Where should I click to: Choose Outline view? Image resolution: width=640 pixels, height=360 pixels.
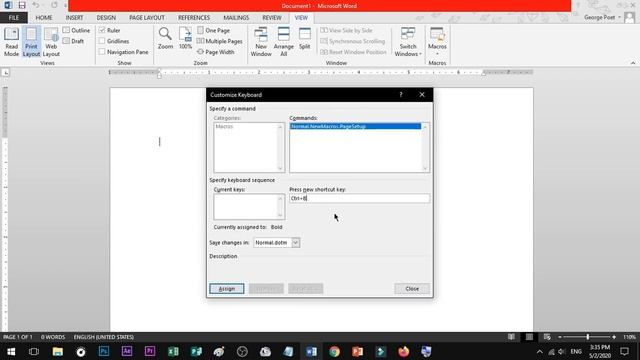pos(76,30)
